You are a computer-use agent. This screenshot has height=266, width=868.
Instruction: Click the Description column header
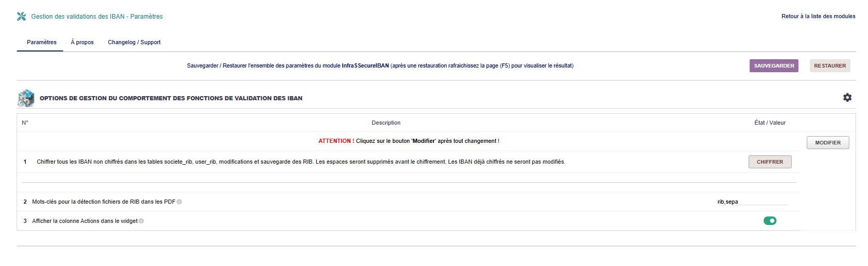click(386, 123)
